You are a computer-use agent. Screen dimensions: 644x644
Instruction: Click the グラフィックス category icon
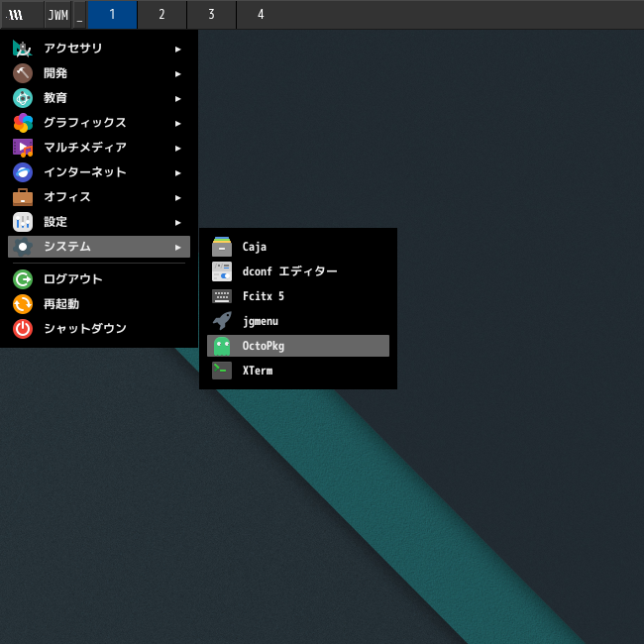pos(23,123)
